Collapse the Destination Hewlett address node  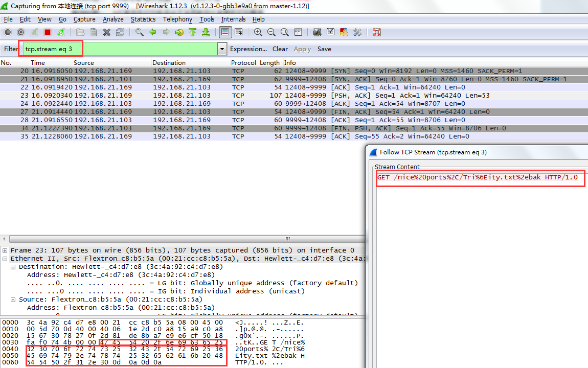tap(13, 267)
